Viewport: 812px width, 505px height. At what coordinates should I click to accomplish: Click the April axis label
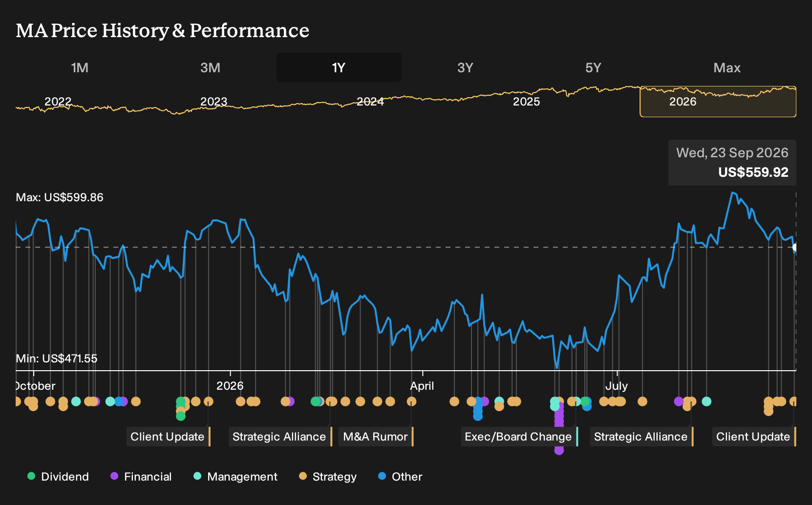(x=422, y=386)
